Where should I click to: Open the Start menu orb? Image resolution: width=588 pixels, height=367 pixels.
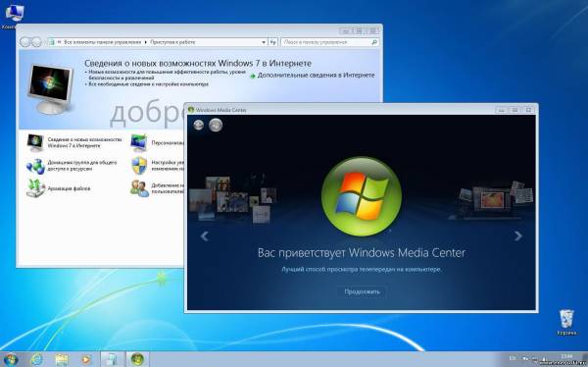click(10, 359)
